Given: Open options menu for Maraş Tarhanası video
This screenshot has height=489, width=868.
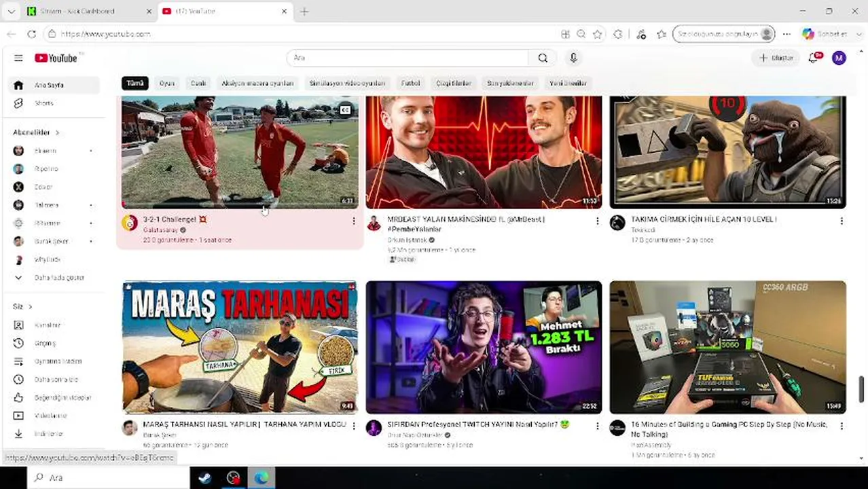Looking at the screenshot, I should pyautogui.click(x=353, y=426).
